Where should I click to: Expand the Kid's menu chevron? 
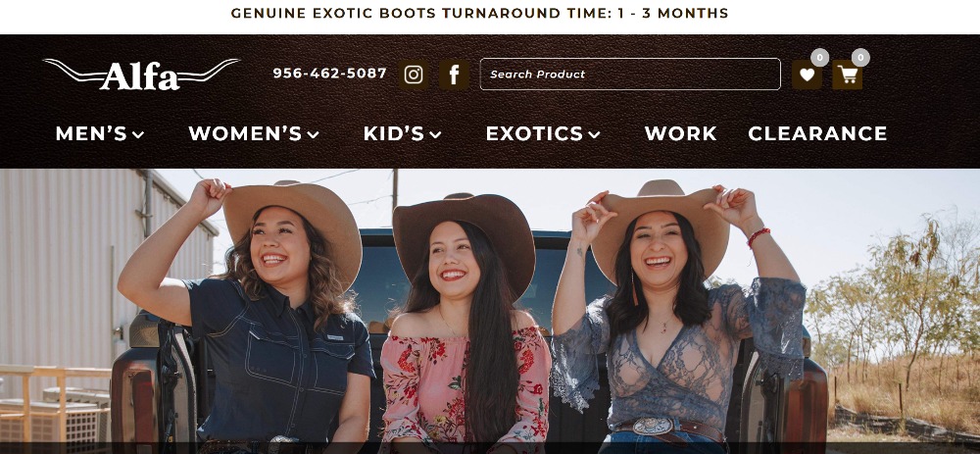[436, 134]
